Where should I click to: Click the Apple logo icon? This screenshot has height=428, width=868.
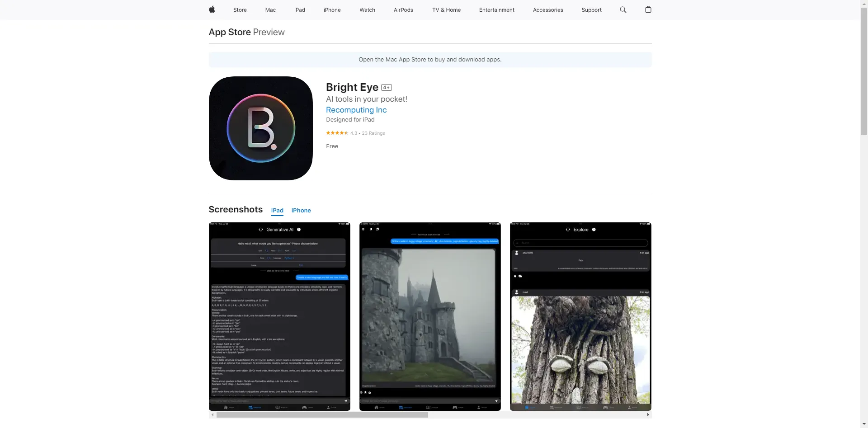(212, 9)
